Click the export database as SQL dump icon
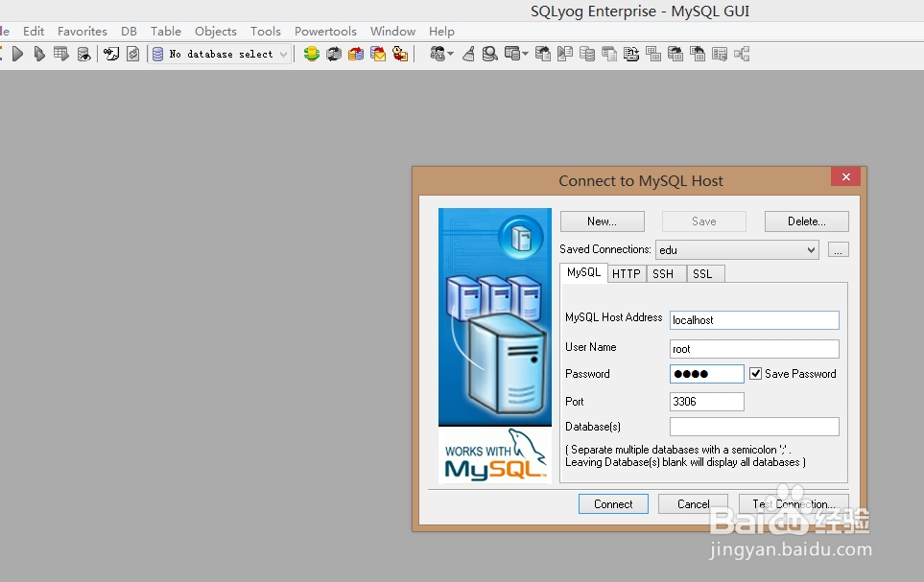Image resolution: width=924 pixels, height=582 pixels. [543, 55]
